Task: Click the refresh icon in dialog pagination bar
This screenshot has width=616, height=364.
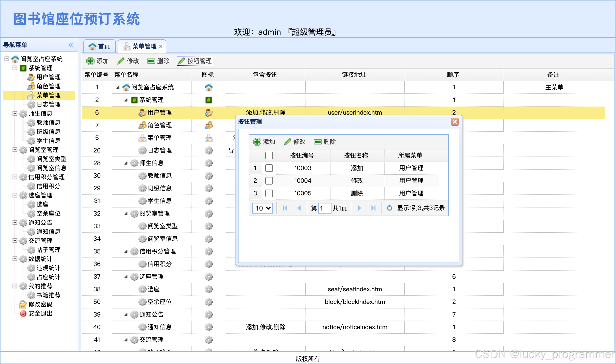Action: pyautogui.click(x=389, y=208)
